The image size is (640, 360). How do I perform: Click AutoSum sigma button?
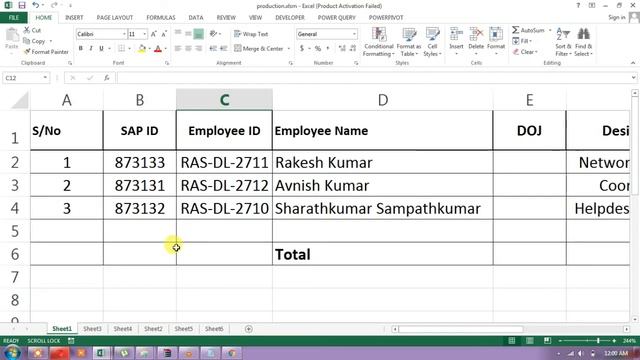(529, 30)
